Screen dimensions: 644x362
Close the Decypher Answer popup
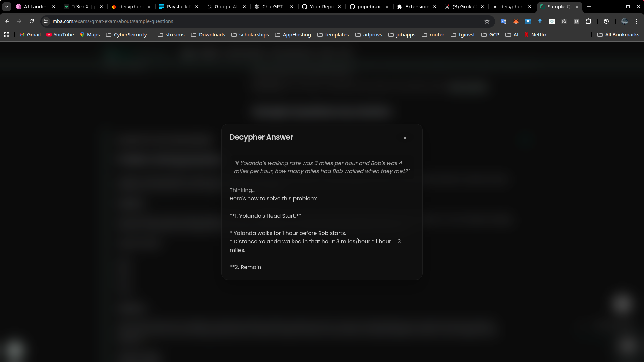(x=405, y=138)
